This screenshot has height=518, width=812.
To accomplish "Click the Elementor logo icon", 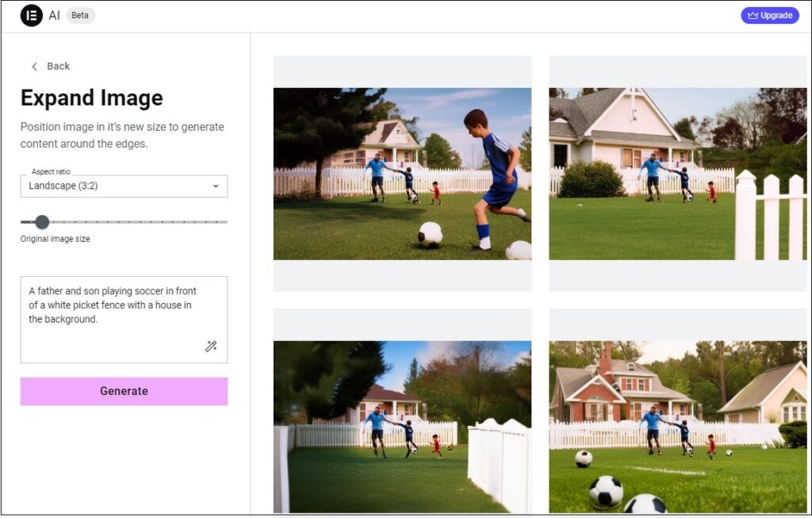I will coord(31,16).
